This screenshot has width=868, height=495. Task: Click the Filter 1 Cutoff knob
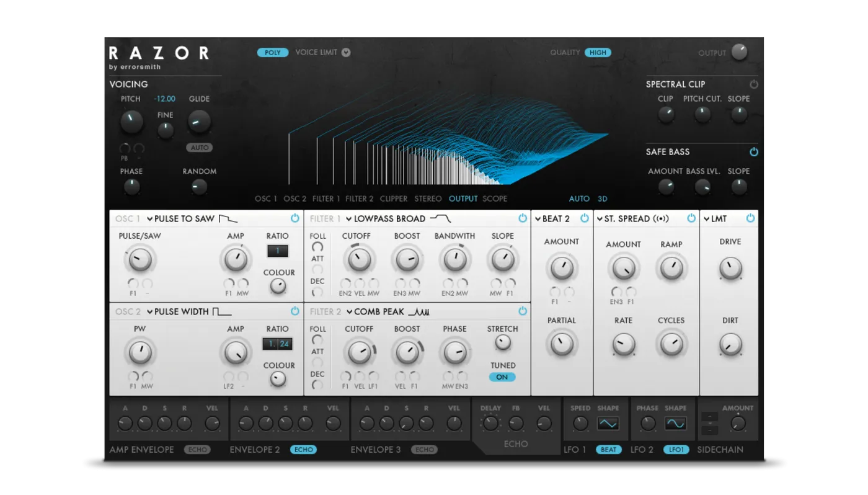point(359,260)
